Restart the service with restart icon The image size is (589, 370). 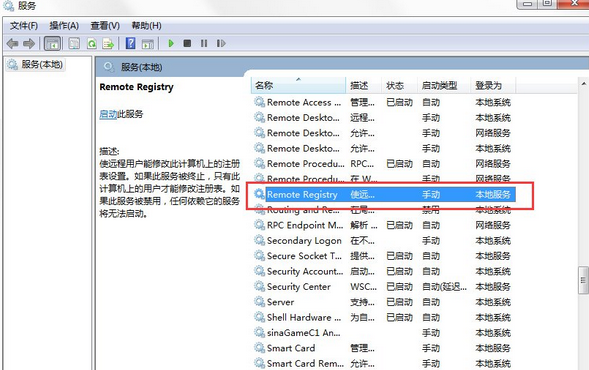(x=221, y=44)
